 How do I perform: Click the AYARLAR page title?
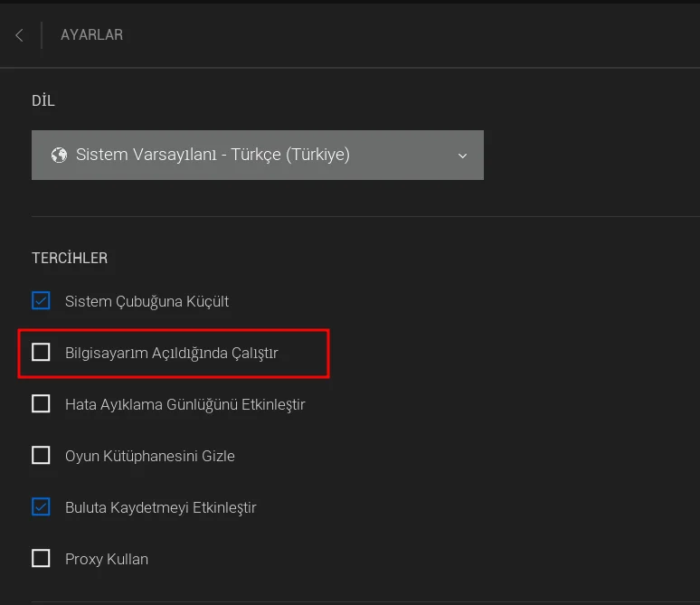(91, 35)
